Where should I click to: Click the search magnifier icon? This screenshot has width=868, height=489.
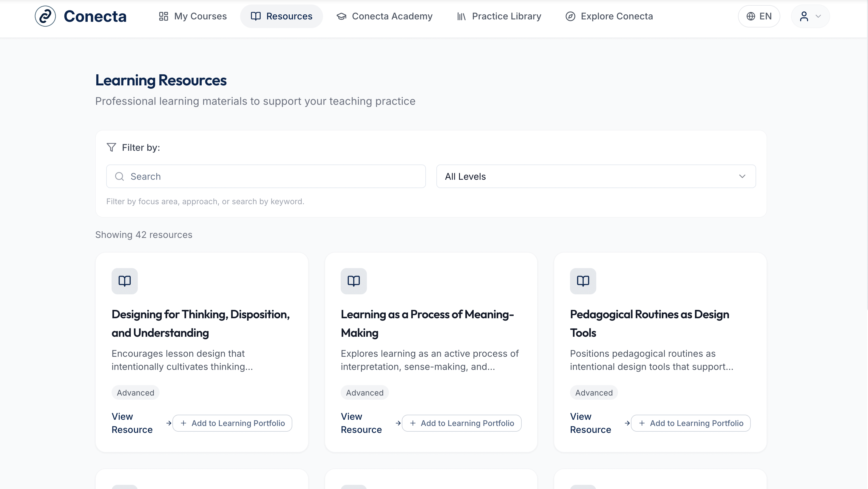(x=119, y=176)
